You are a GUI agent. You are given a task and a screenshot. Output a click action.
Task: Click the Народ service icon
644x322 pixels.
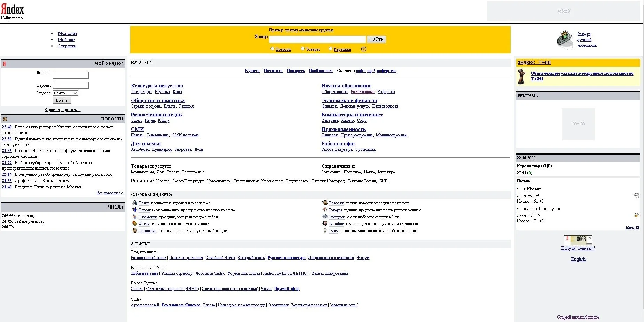point(134,210)
